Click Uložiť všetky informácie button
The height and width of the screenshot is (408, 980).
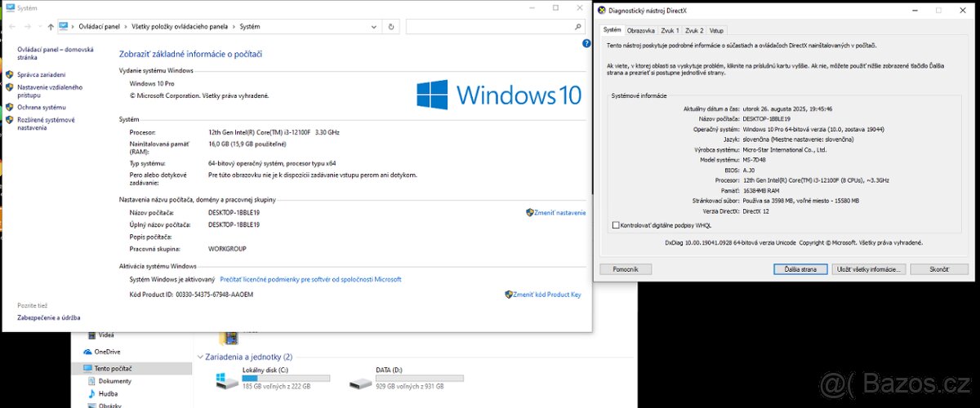click(869, 268)
